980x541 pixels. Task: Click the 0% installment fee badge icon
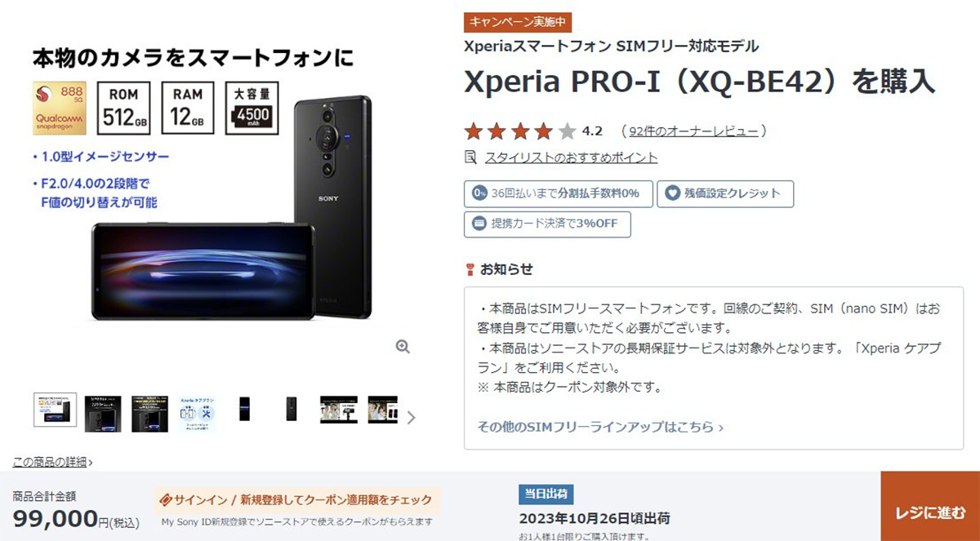[479, 194]
